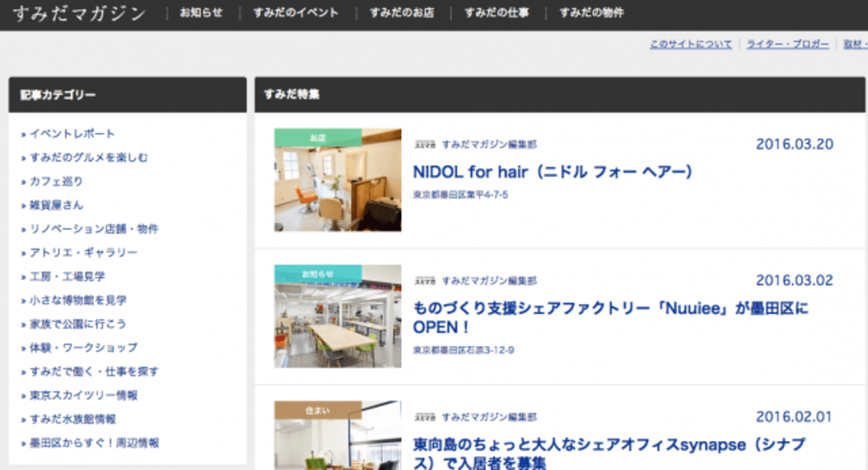Open the NIDOL for hair salon thumbnail
868x470 pixels.
[337, 180]
